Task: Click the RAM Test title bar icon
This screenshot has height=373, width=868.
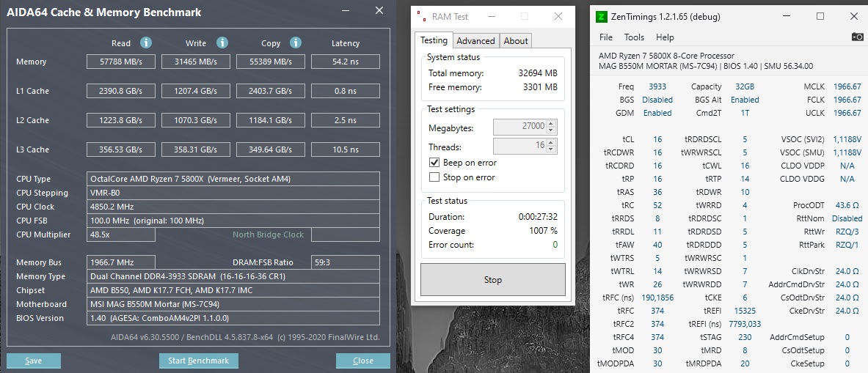Action: tap(422, 17)
